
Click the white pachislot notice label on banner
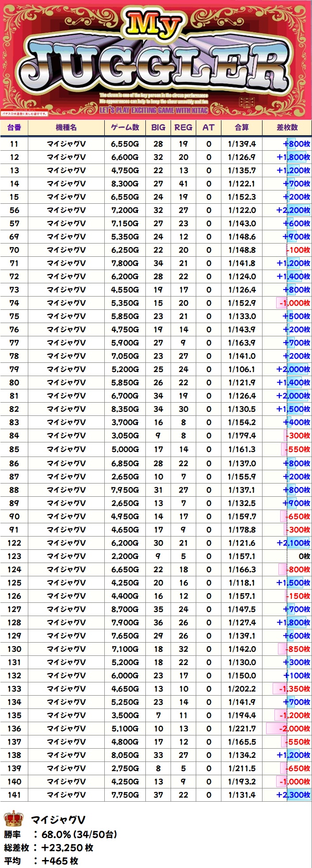(x=24, y=114)
